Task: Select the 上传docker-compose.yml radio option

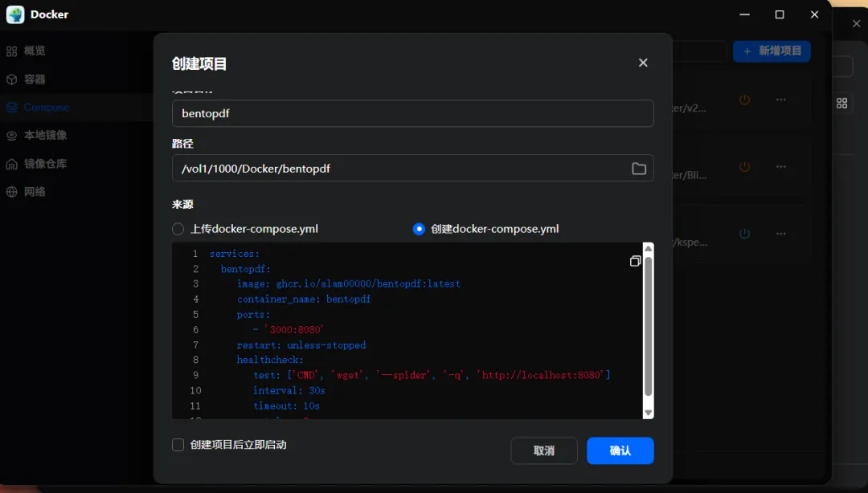Action: (178, 229)
